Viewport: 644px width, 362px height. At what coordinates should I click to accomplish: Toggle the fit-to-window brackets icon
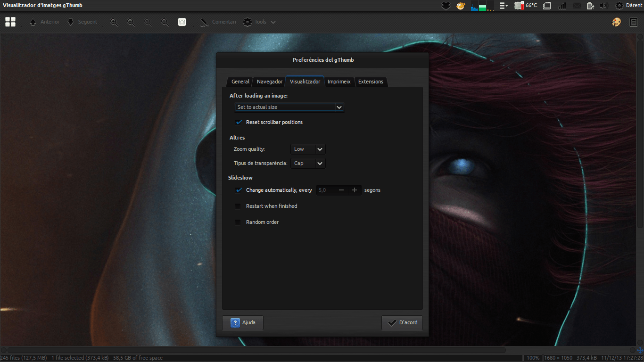pyautogui.click(x=182, y=22)
